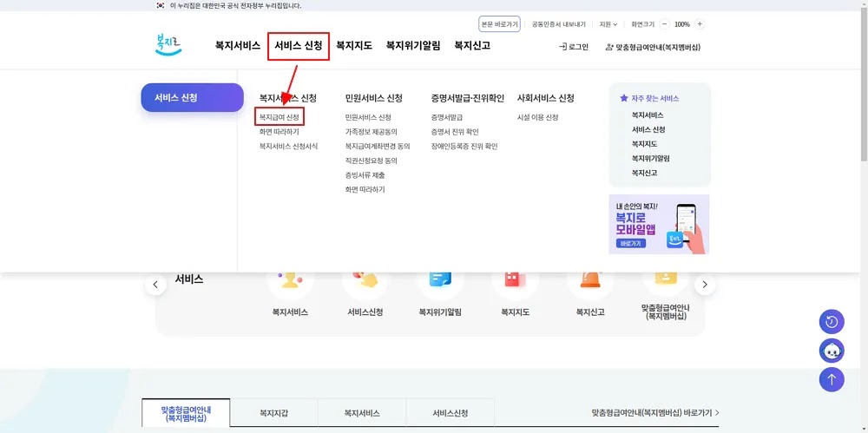Click the 복지로 logo

point(169,45)
